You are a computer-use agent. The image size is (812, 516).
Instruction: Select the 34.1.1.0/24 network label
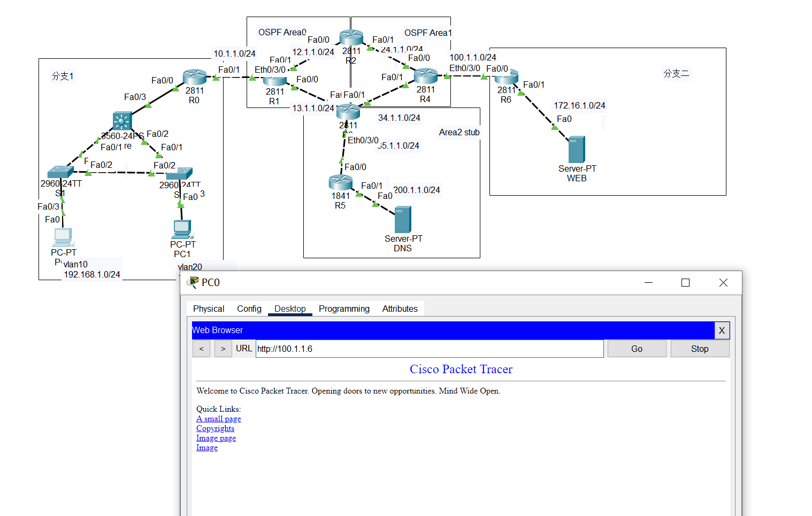399,118
